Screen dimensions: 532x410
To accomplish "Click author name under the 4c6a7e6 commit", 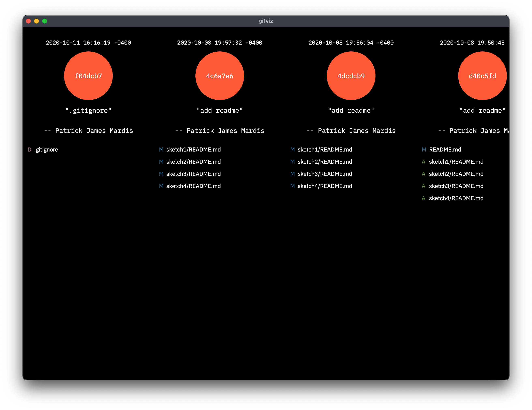I will (220, 131).
